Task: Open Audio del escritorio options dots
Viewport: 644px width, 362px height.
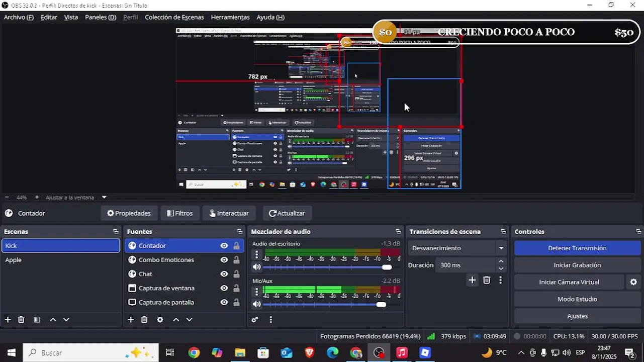Action: 256,255
